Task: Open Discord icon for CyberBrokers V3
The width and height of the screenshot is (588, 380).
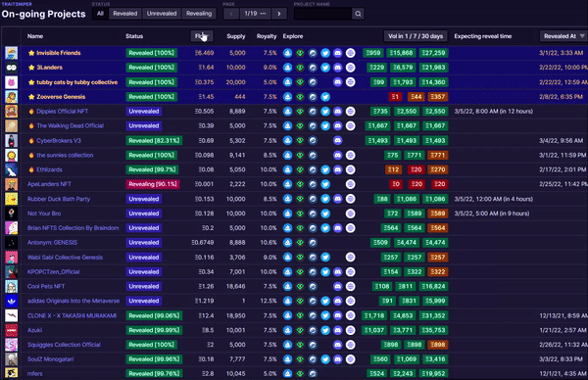Action: (338, 140)
